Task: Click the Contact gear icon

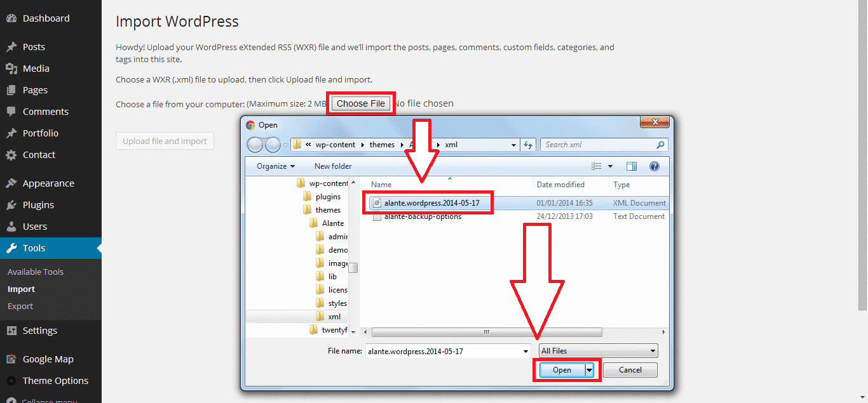Action: [x=11, y=155]
